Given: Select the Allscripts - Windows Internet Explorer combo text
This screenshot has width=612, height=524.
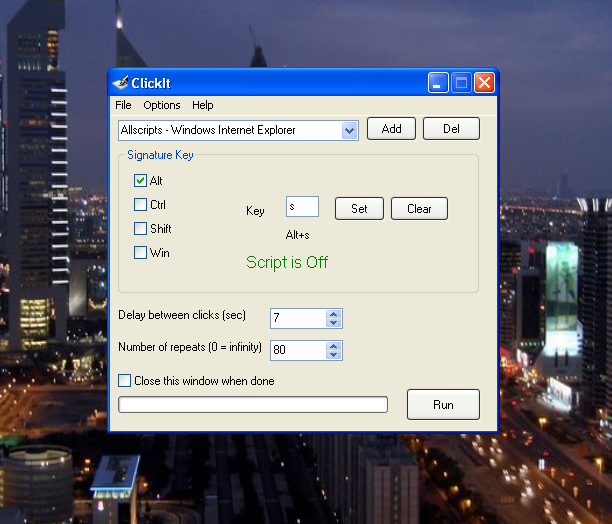Looking at the screenshot, I should [208, 130].
